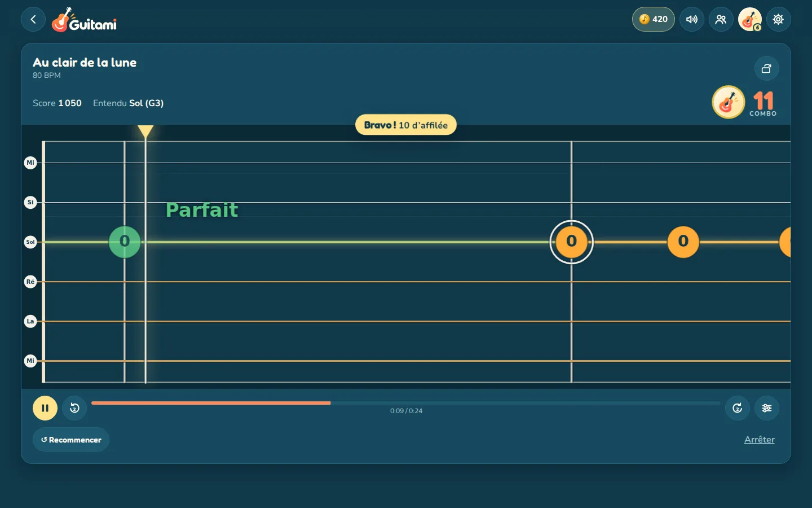Image resolution: width=812 pixels, height=508 pixels.
Task: Click the Bravo 10 d'affilée badge
Action: (x=405, y=125)
